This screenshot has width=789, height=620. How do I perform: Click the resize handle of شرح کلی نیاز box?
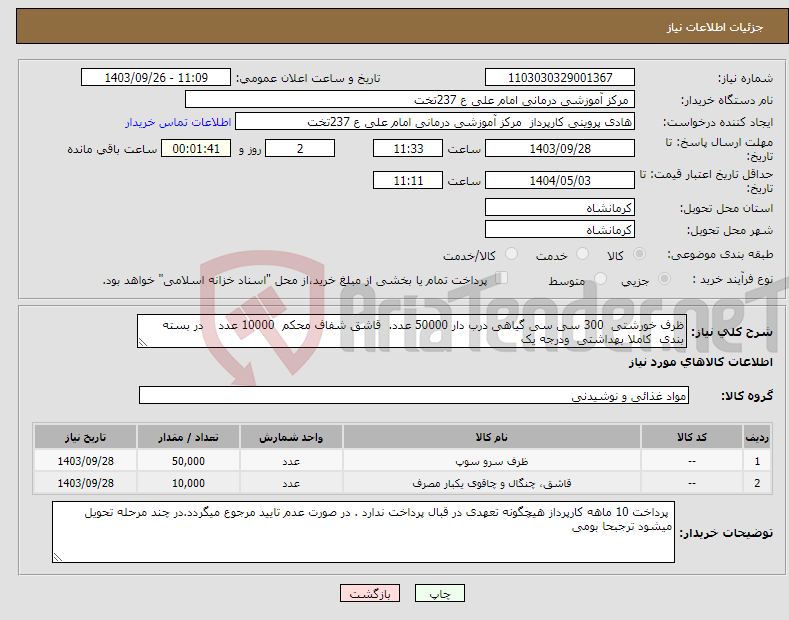(142, 343)
